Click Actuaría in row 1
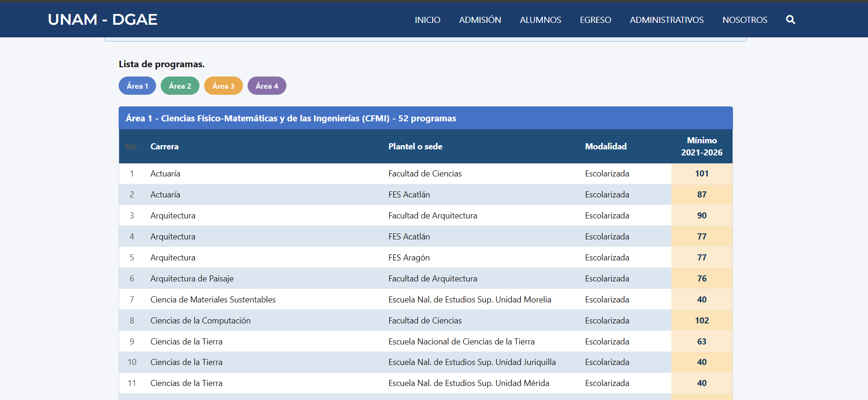 (165, 174)
